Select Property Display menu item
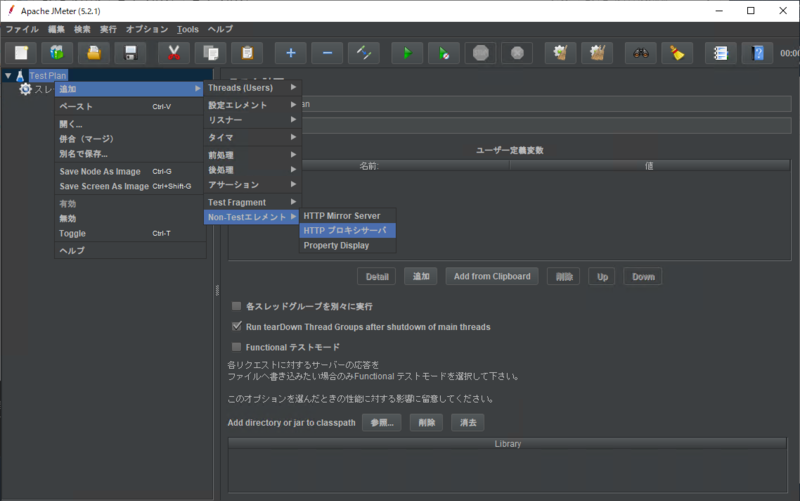This screenshot has width=800, height=501. coord(347,245)
